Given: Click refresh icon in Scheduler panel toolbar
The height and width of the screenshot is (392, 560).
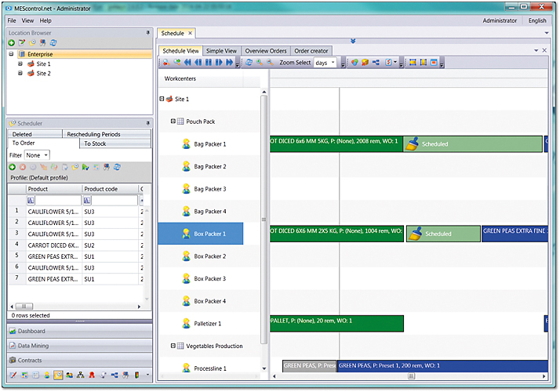Looking at the screenshot, I should (117, 167).
